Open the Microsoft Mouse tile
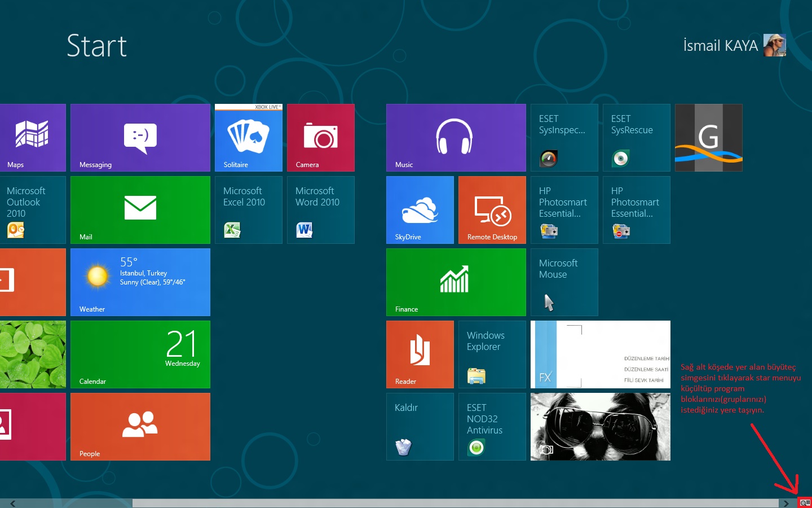The image size is (812, 508). pyautogui.click(x=564, y=282)
